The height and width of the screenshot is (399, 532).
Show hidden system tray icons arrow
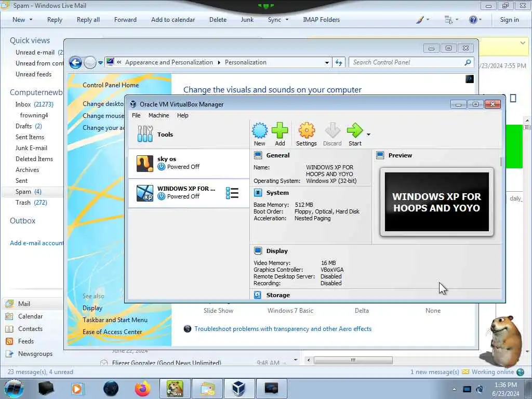454,389
